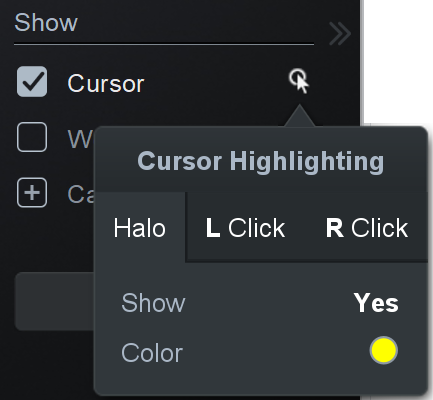This screenshot has height=400, width=433.
Task: Click the Cursor Highlighting popup title
Action: [261, 161]
